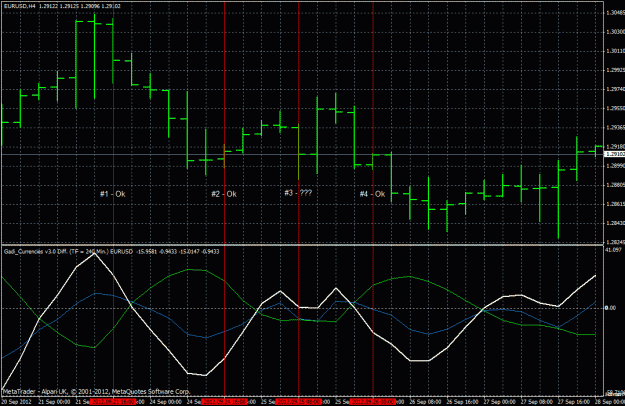This screenshot has height=406, width=625.
Task: Click the "21 Sep 00:00" time axis label
Action: (55, 402)
